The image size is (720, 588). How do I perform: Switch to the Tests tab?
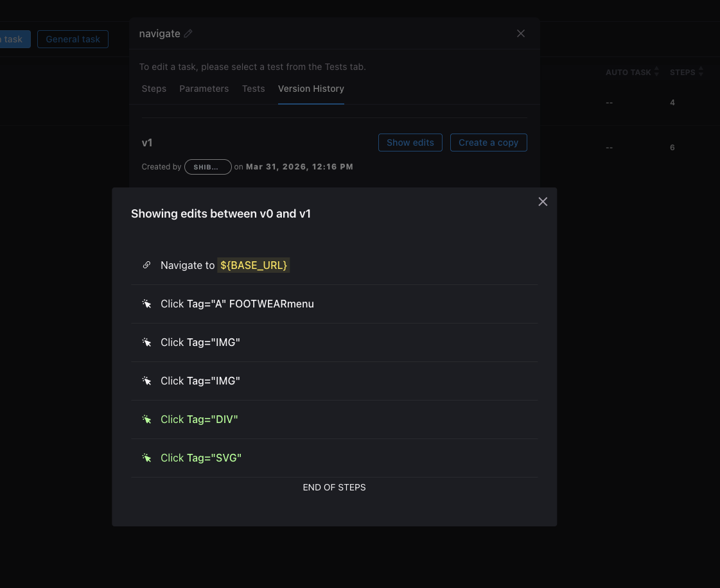(253, 89)
